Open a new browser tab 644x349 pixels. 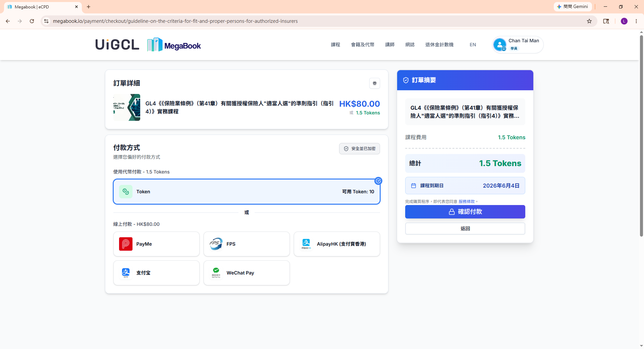89,7
